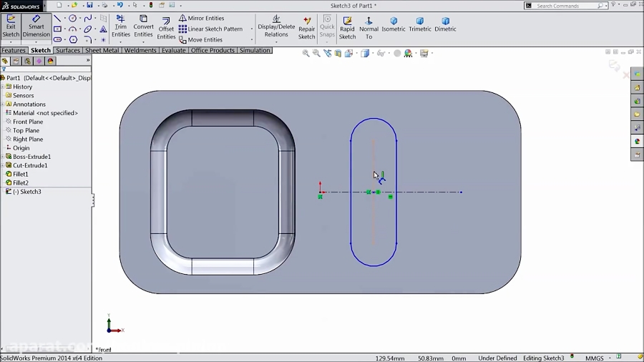
Task: Open dropdown under Trim Entities
Action: tap(121, 41)
